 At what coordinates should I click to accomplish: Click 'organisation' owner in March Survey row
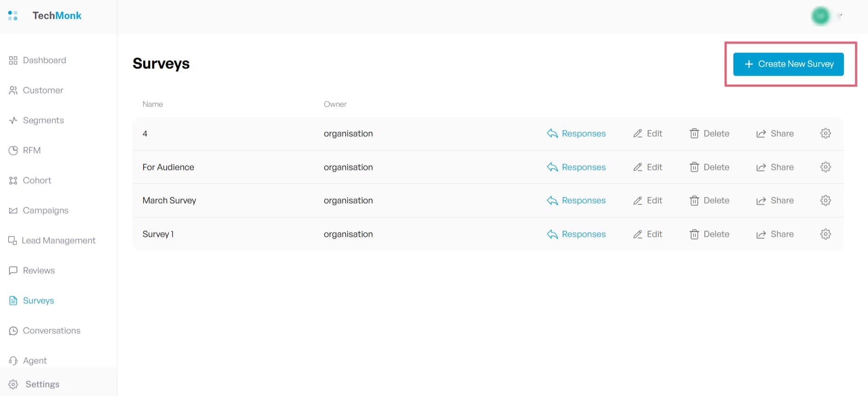(x=348, y=200)
